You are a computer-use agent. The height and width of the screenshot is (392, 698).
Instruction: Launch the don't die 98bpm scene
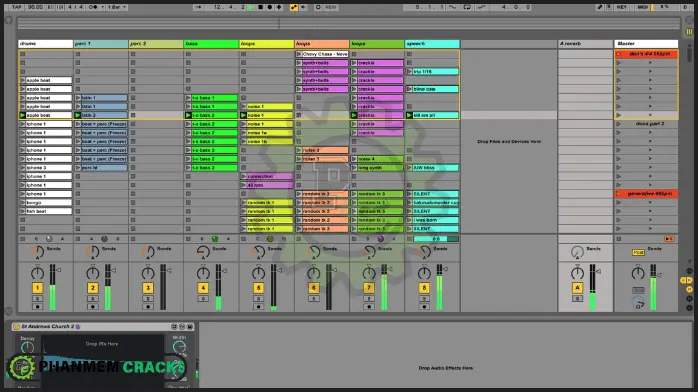[646, 54]
